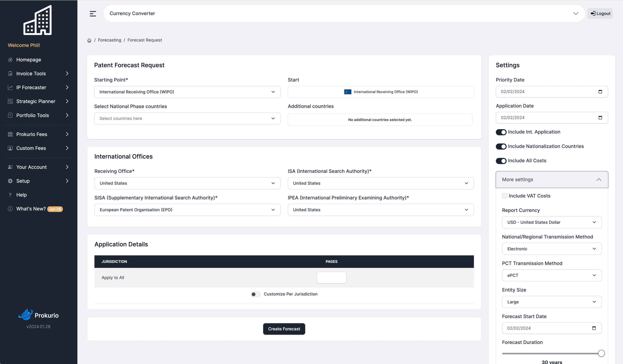Click the Help question mark icon
The image size is (623, 364).
(10, 195)
